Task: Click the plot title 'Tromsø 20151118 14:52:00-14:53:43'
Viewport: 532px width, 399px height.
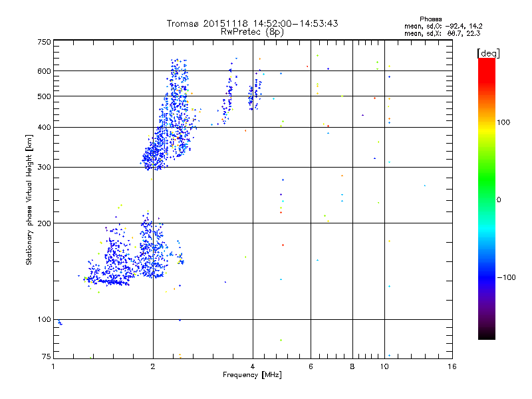Action: click(x=252, y=23)
